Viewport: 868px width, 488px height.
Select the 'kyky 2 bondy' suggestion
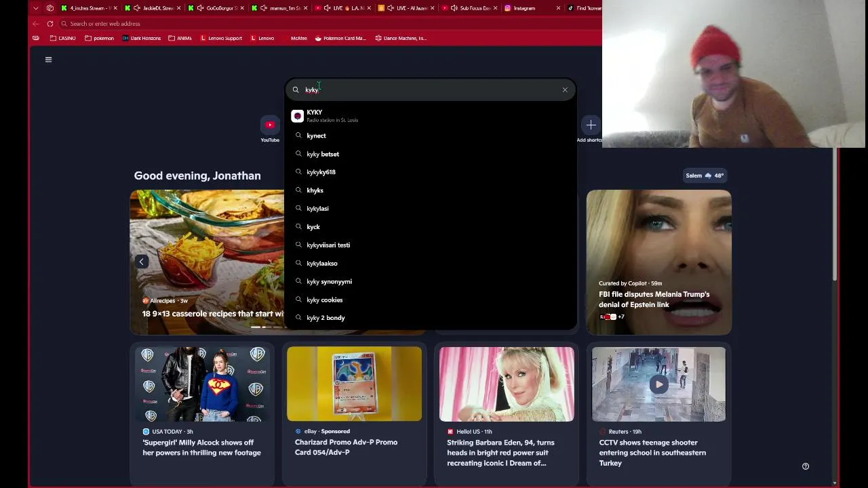click(x=431, y=318)
